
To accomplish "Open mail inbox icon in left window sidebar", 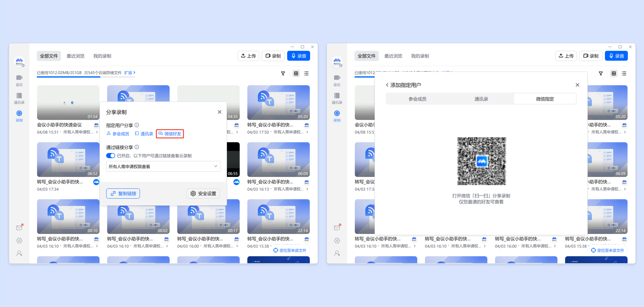I will click(19, 228).
